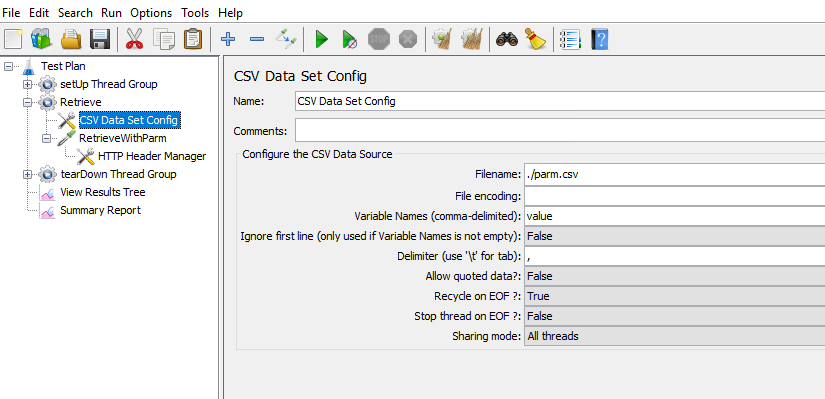Viewport: 825px width, 399px height.
Task: Click the Copy icon in toolbar
Action: tap(164, 39)
